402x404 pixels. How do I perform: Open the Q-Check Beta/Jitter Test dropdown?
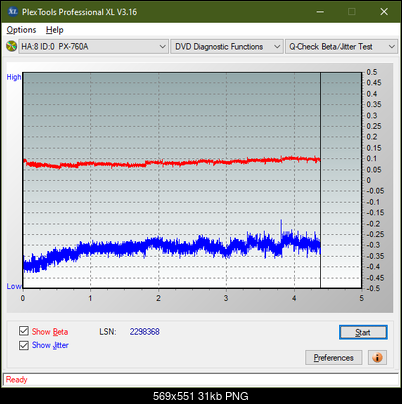[x=341, y=47]
